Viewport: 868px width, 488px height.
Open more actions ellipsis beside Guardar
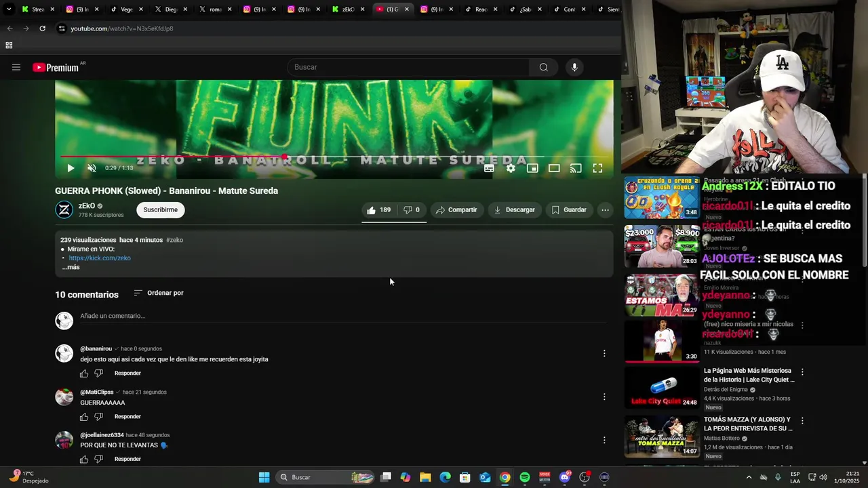click(x=605, y=210)
